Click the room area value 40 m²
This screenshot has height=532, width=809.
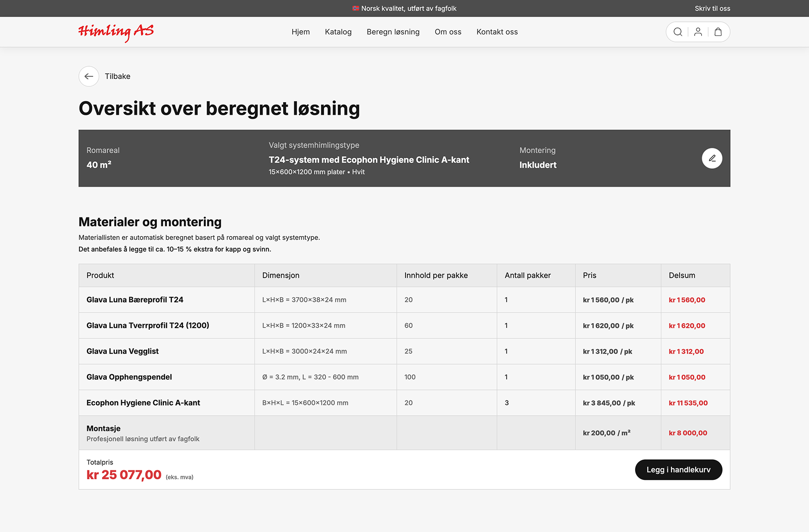[x=99, y=165]
